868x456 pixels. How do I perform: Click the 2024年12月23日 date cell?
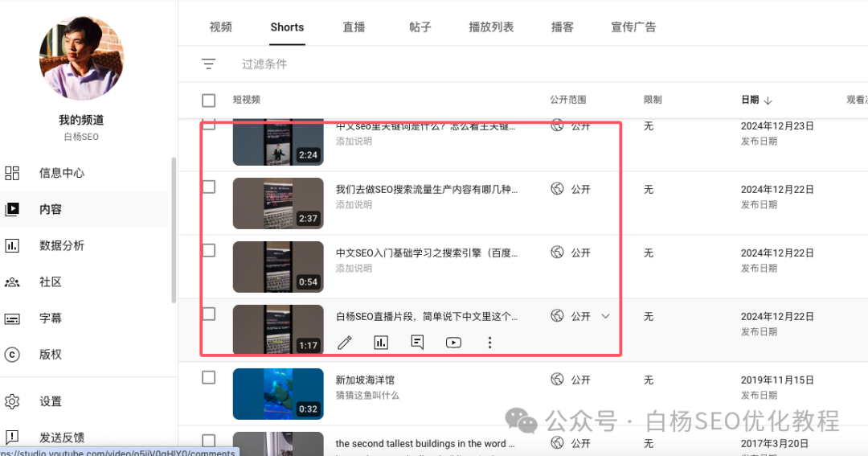[x=777, y=126]
